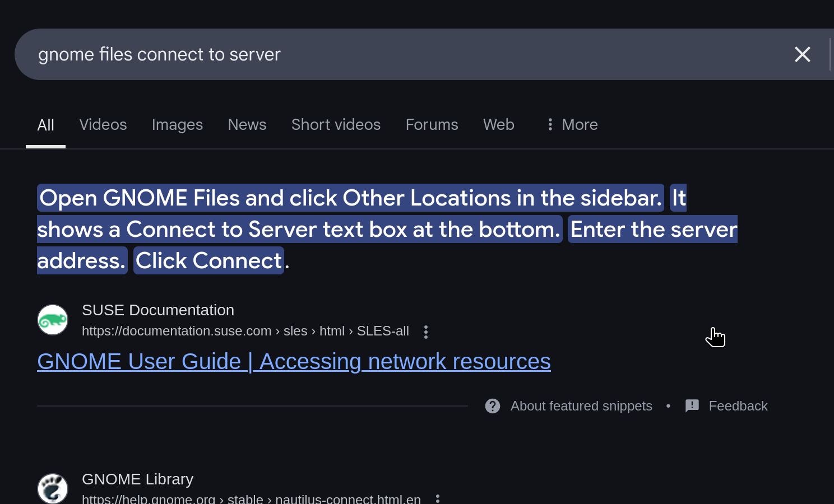
Task: Click the GNOME Library foot logo icon
Action: point(53,488)
